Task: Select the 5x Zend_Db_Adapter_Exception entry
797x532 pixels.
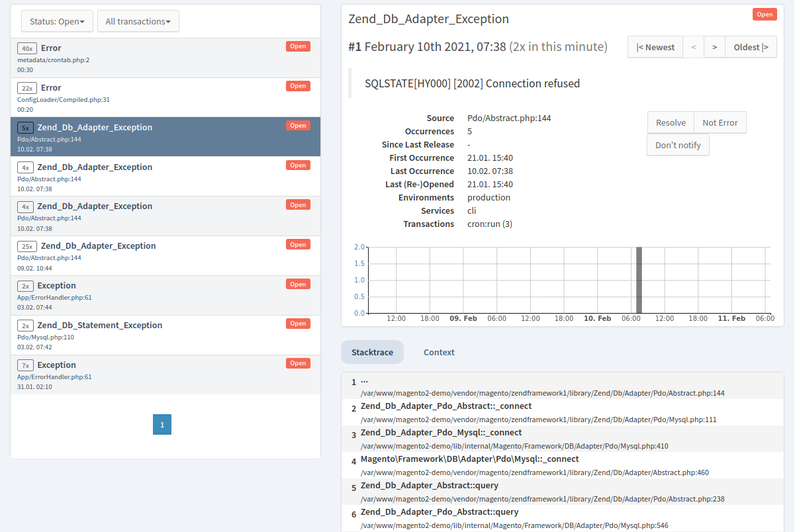Action: click(165, 137)
